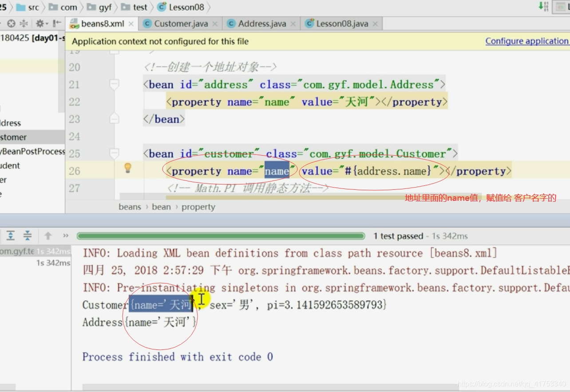Open the Configure application context link
The height and width of the screenshot is (392, 570).
point(527,41)
